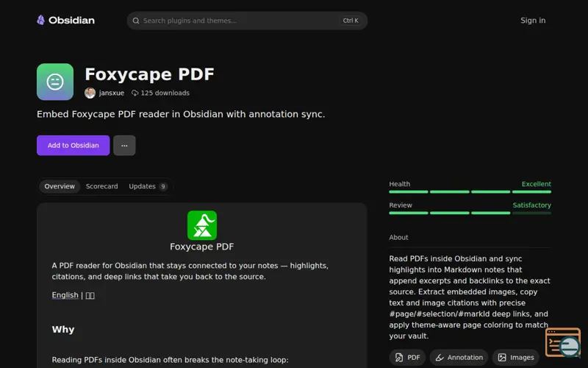
Task: Open jansxue author avatar
Action: click(x=90, y=93)
